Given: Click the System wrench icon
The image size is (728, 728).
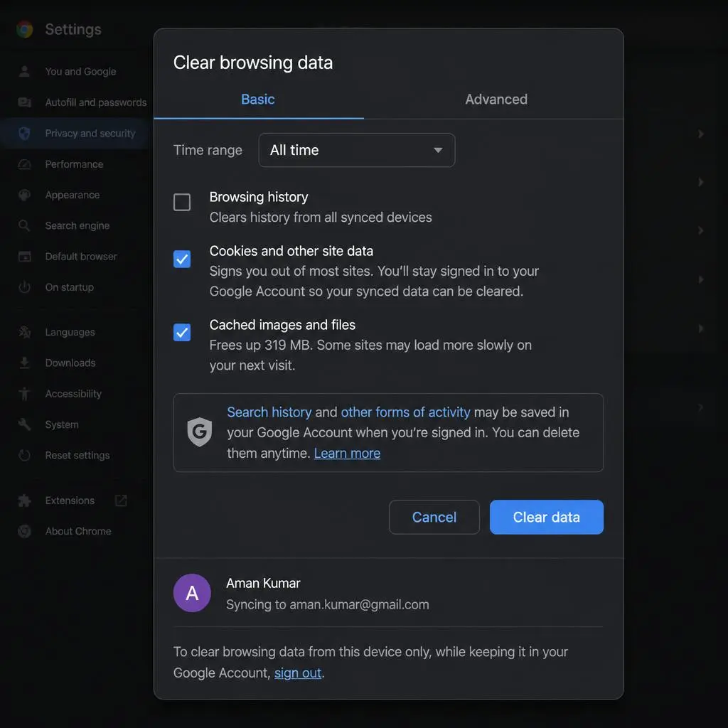Looking at the screenshot, I should [x=25, y=424].
